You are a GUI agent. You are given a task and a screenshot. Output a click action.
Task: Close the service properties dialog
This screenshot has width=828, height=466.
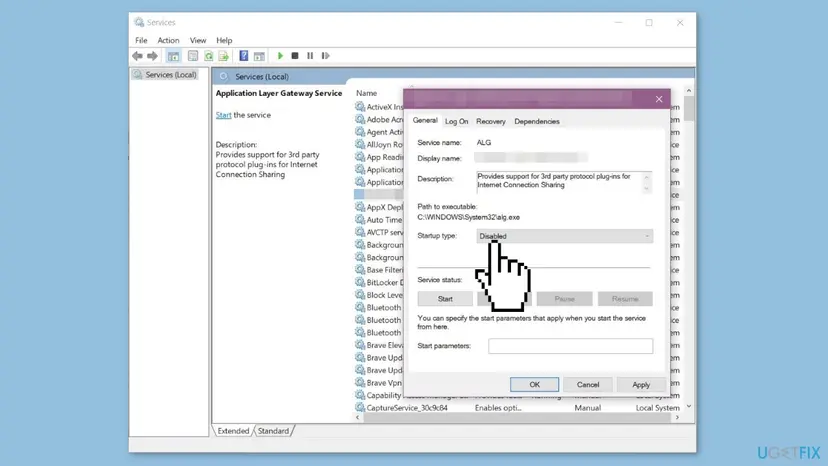pos(659,99)
